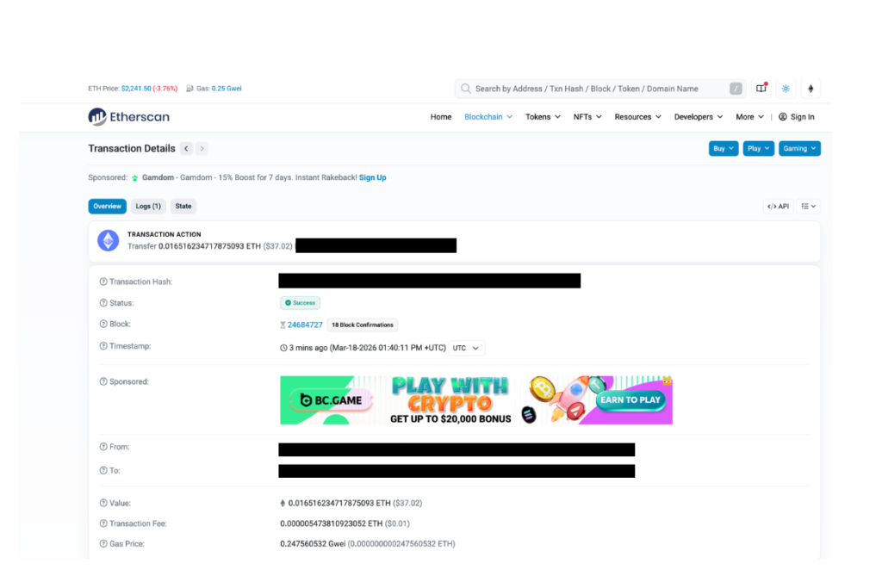The height and width of the screenshot is (588, 882).
Task: Open the Tokens menu
Action: click(543, 117)
